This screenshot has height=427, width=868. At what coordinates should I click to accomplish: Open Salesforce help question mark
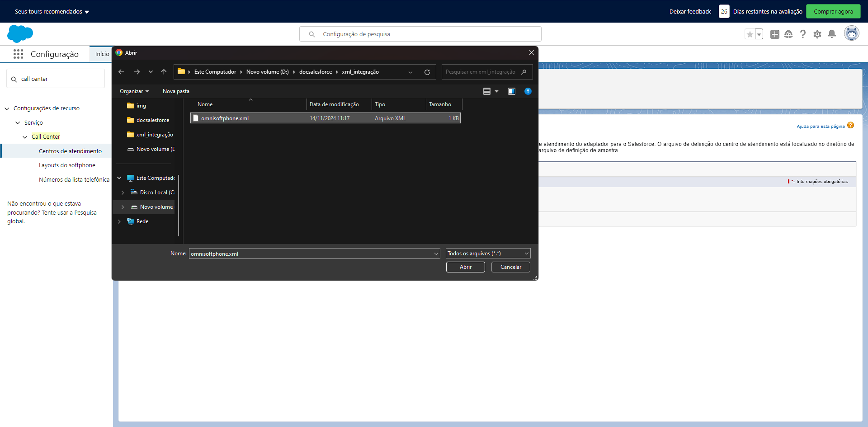803,34
